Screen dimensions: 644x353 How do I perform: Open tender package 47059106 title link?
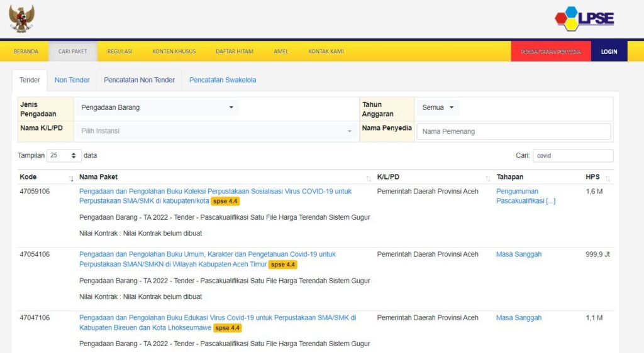click(x=215, y=192)
